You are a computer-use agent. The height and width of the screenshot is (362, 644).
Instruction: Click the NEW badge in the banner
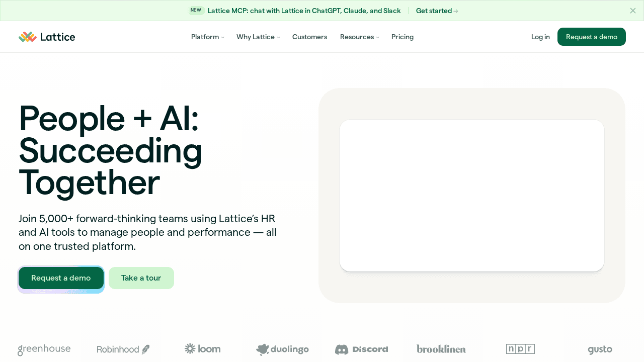(x=196, y=10)
